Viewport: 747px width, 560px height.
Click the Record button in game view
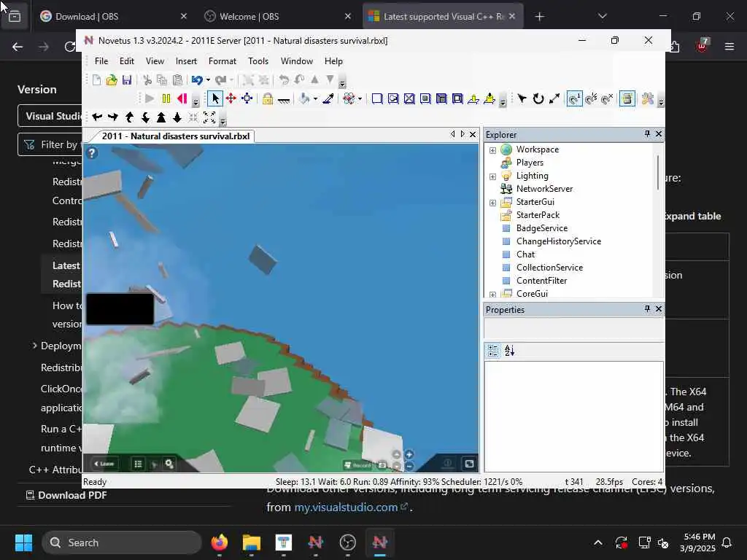(x=357, y=465)
